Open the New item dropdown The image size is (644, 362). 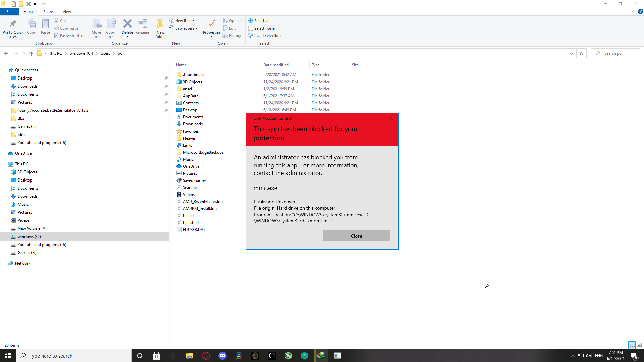click(182, 21)
